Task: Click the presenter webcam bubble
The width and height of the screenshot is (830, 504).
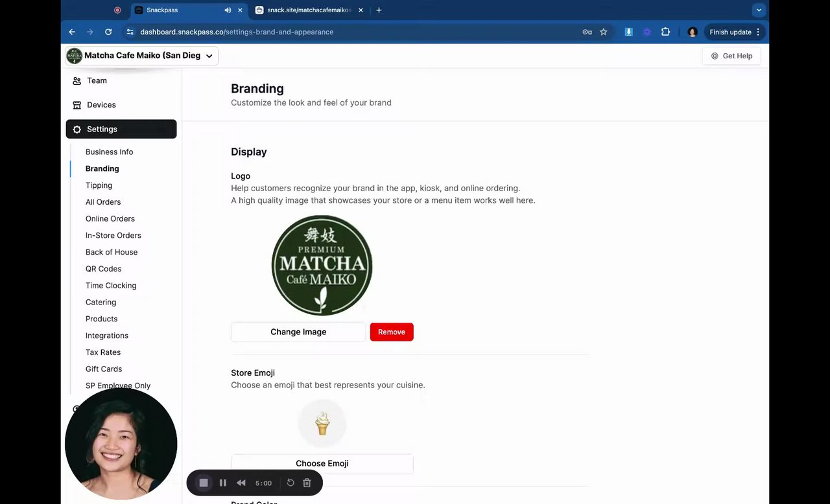Action: [121, 444]
